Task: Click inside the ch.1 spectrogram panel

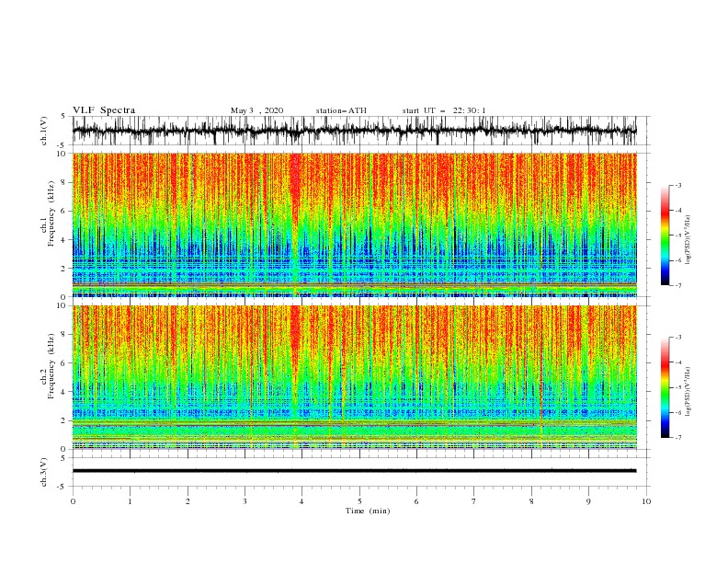Action: tap(354, 224)
